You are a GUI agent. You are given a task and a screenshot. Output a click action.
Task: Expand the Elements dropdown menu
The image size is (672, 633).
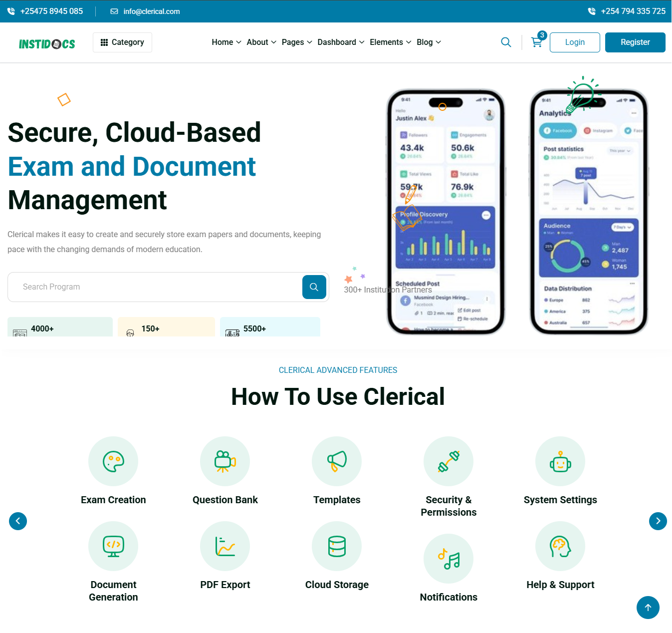pos(391,42)
